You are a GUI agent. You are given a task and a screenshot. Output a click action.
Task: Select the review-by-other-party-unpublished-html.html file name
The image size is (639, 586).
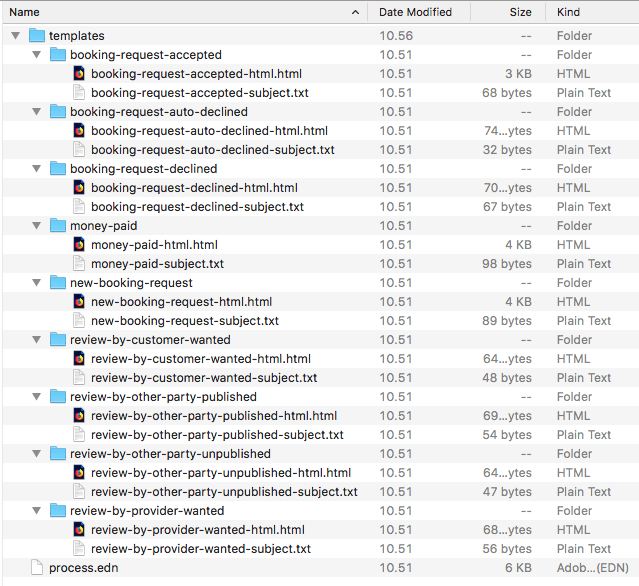point(220,473)
